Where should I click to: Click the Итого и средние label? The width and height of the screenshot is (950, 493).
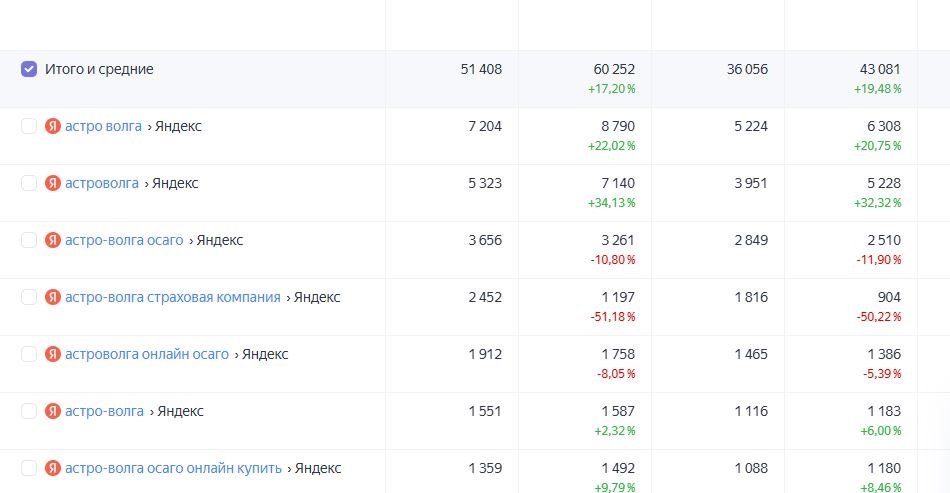pyautogui.click(x=99, y=69)
